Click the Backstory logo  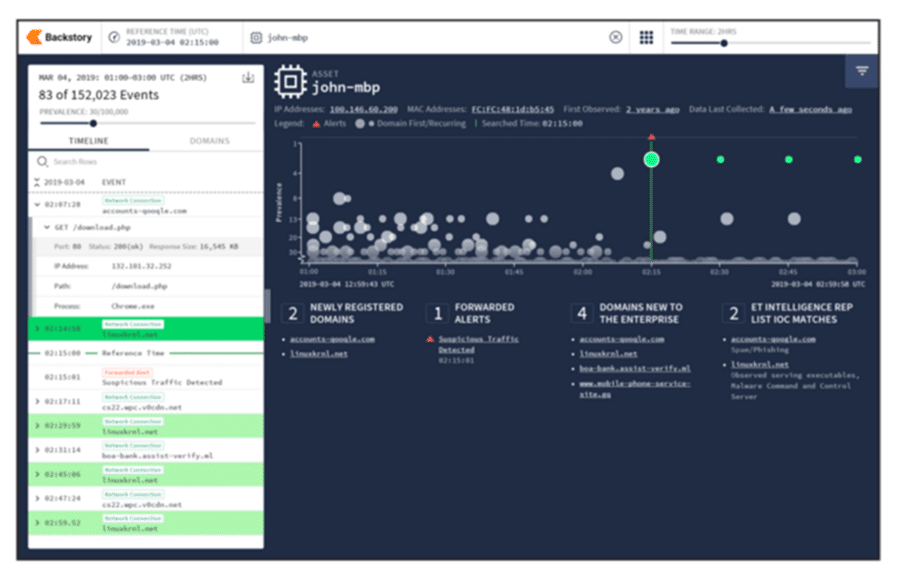(x=59, y=37)
